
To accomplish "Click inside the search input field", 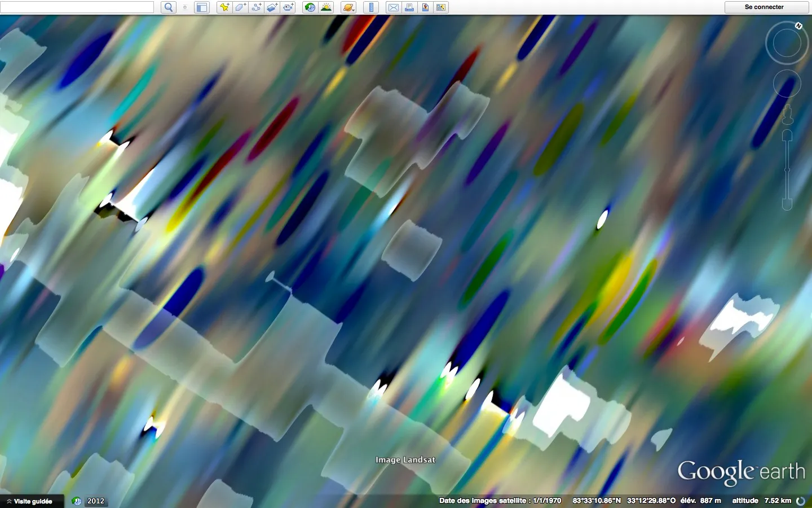I will click(x=77, y=7).
